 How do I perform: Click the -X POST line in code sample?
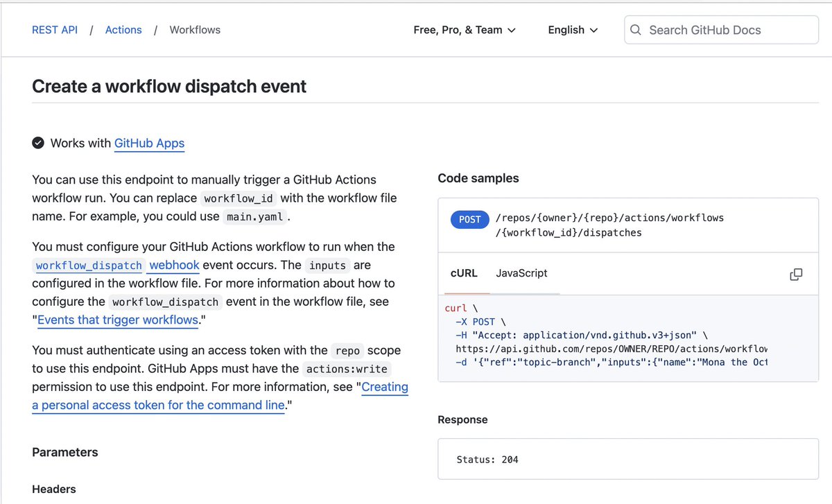pyautogui.click(x=481, y=321)
